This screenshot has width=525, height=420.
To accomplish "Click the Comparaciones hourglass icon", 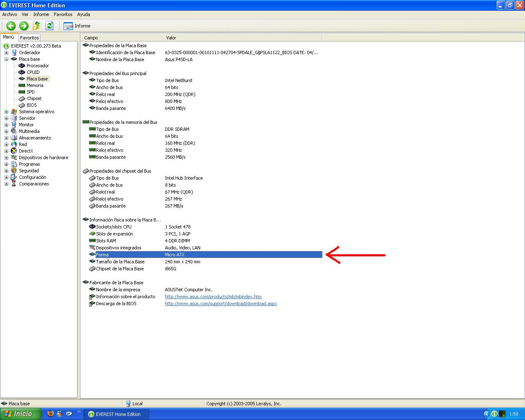I will click(x=14, y=184).
